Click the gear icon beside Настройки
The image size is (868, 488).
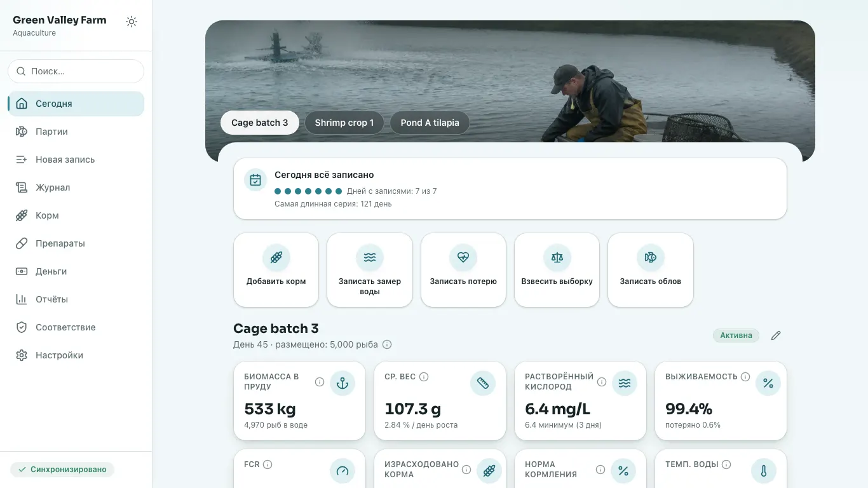[x=22, y=355]
